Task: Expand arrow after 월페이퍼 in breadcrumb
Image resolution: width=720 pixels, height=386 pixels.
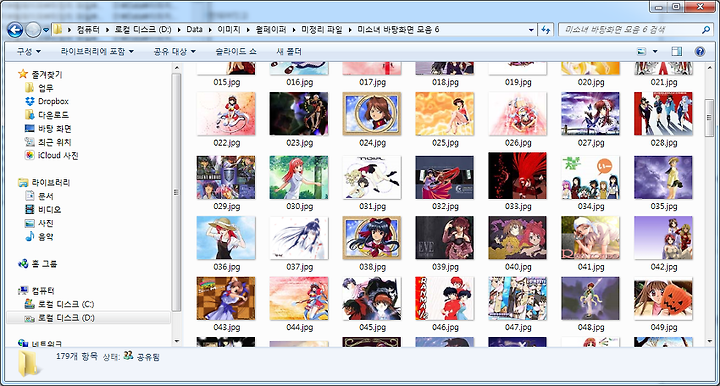Action: tap(293, 29)
